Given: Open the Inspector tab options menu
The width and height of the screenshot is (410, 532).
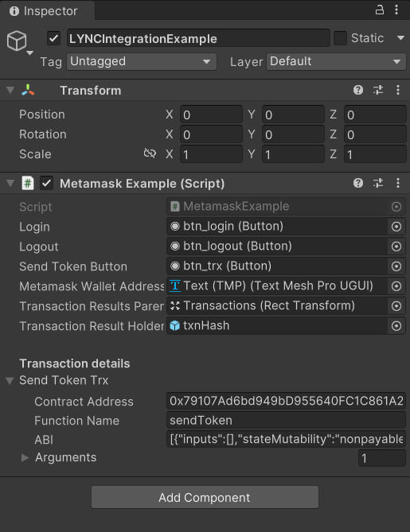Looking at the screenshot, I should [396, 10].
